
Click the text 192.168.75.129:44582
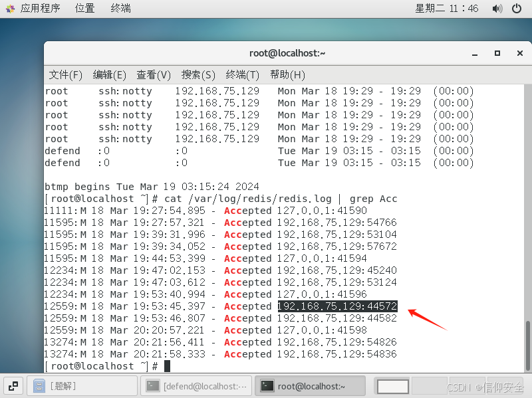pos(337,318)
